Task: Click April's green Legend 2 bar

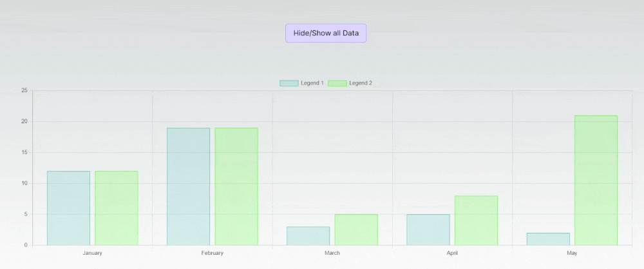Action: 477,221
